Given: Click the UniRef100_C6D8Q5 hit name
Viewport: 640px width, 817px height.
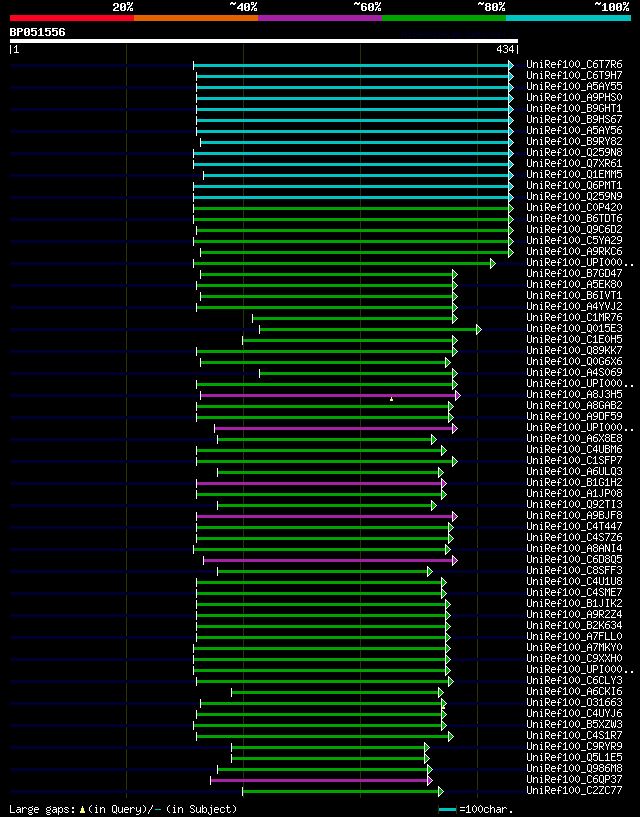Looking at the screenshot, I should pyautogui.click(x=574, y=560).
